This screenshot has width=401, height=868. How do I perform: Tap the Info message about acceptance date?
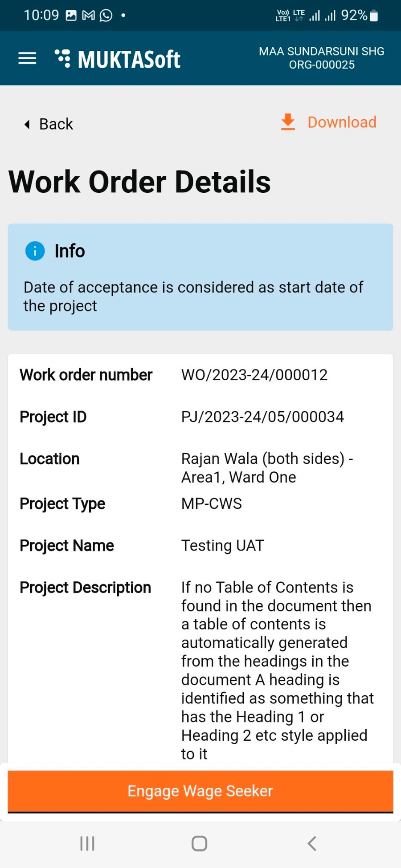(193, 296)
